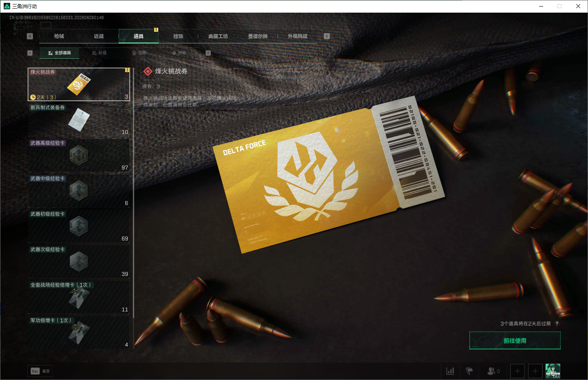Image resolution: width=588 pixels, height=380 pixels.
Task: Open the player avatar badge
Action: (553, 371)
